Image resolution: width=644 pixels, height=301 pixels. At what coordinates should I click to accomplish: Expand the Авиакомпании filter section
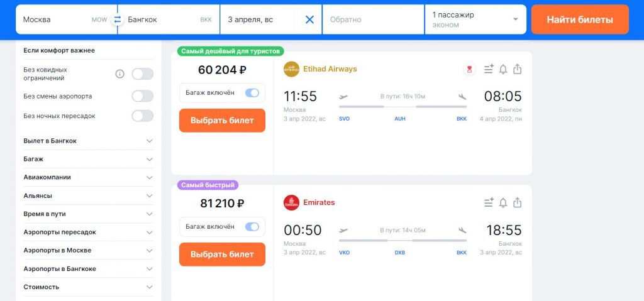click(88, 177)
